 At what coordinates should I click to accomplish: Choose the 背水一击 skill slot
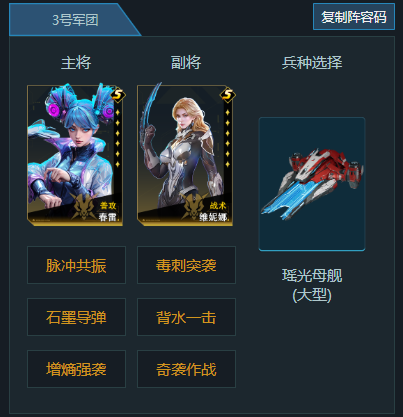tap(186, 317)
